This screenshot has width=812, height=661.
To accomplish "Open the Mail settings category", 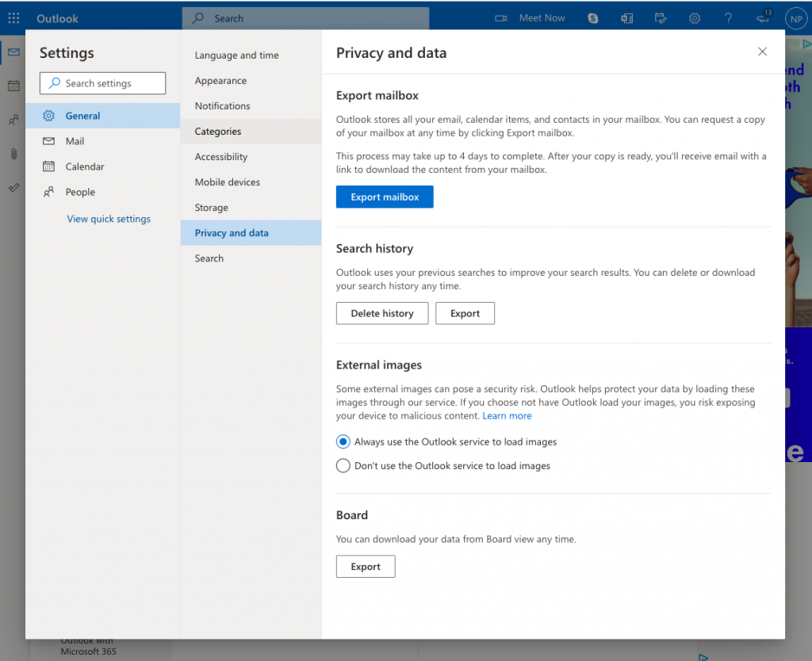I will pos(103,141).
